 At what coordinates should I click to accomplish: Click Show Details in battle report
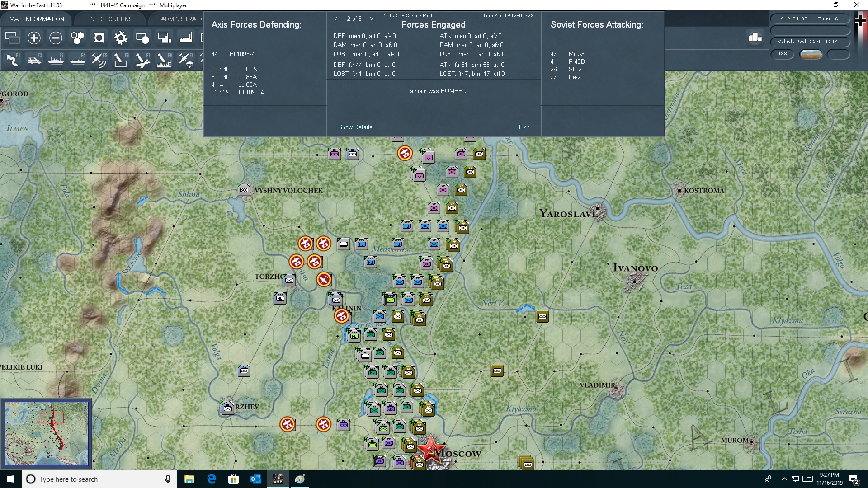coord(355,127)
